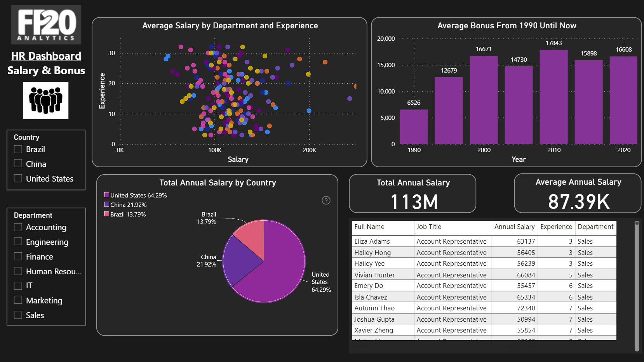
Task: Click the employees group icon
Action: [46, 100]
